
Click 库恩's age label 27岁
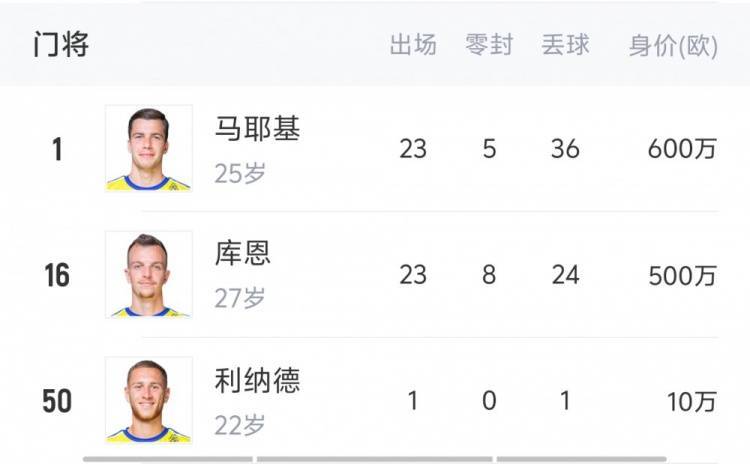[240, 298]
